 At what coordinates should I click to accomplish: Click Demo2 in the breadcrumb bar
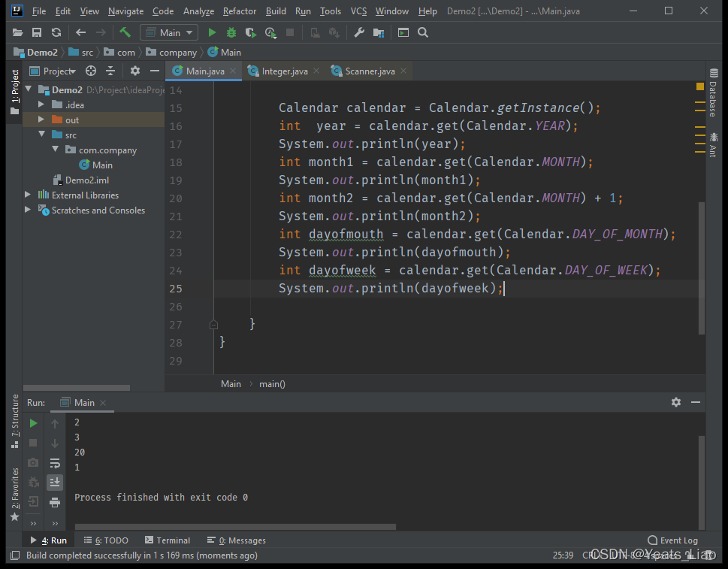36,52
